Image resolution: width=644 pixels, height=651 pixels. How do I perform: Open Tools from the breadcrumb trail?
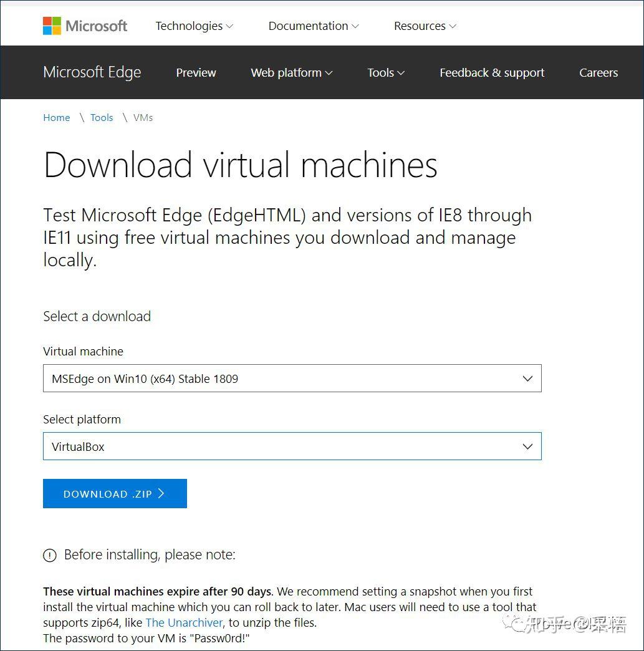(x=102, y=118)
